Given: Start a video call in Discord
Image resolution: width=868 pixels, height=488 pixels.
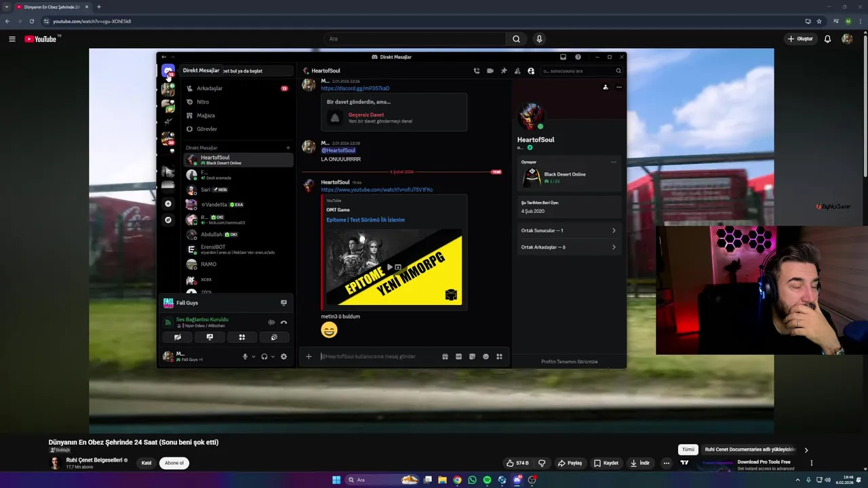Looking at the screenshot, I should click(x=490, y=70).
